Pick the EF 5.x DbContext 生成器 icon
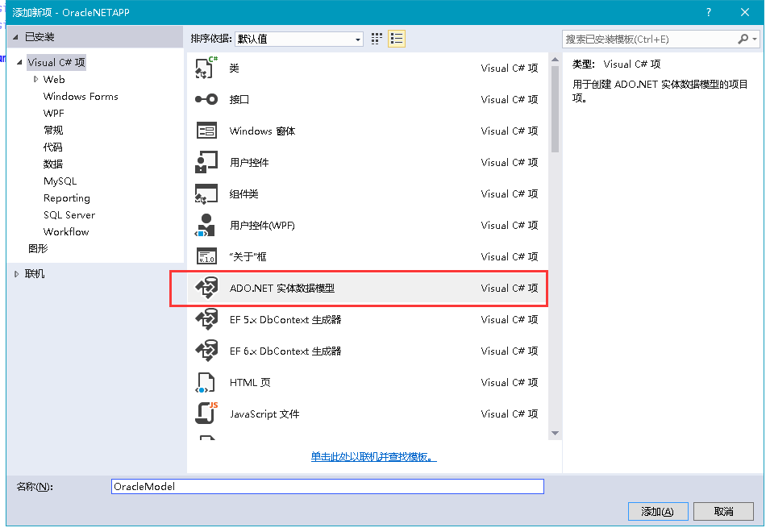This screenshot has height=532, width=770. coord(206,319)
